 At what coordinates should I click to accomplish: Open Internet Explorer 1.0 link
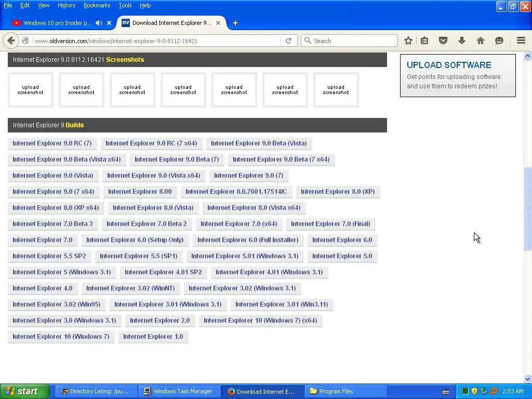tap(153, 337)
